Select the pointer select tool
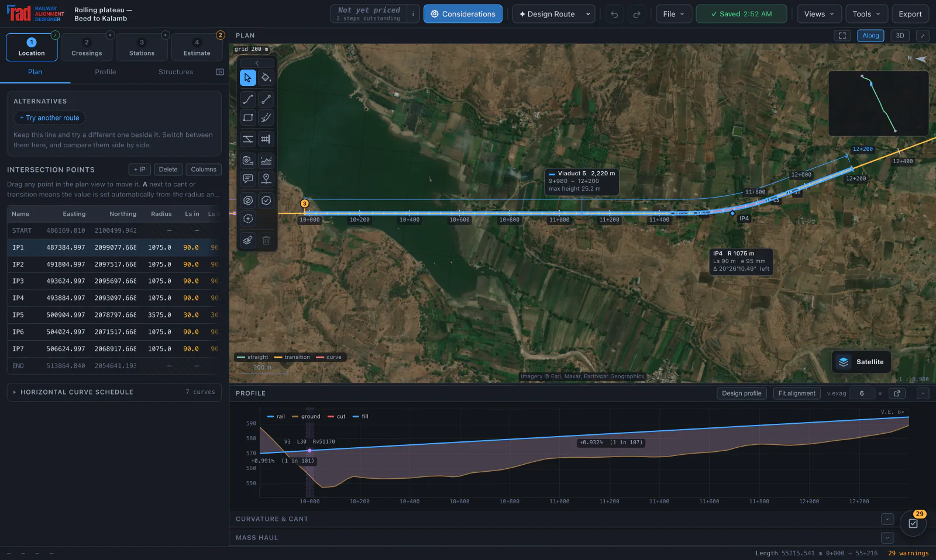The height and width of the screenshot is (560, 936). pyautogui.click(x=248, y=78)
